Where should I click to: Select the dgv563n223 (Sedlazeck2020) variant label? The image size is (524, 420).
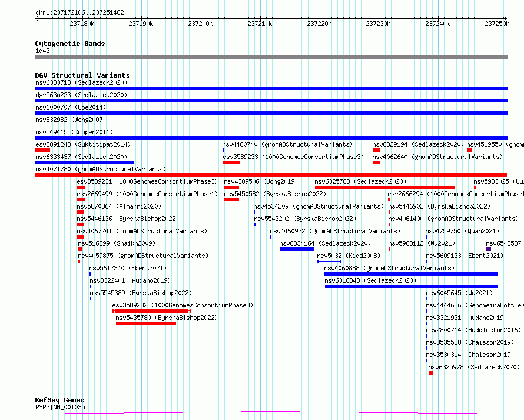click(x=81, y=95)
